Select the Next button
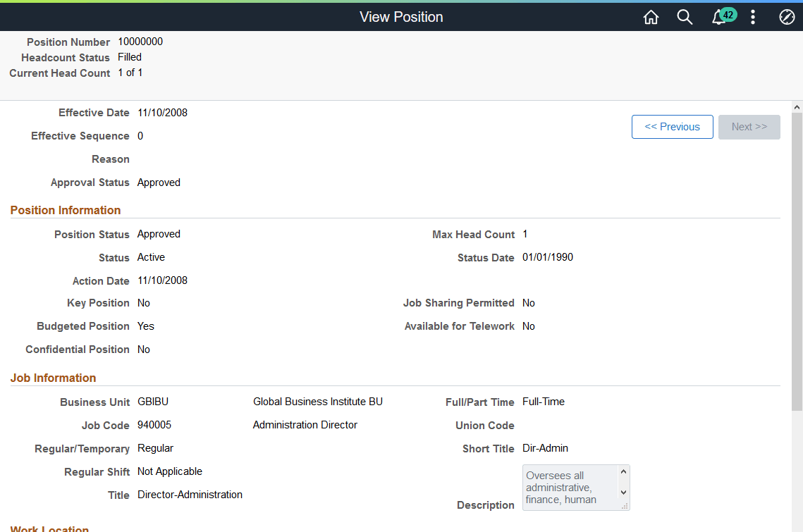 click(749, 127)
